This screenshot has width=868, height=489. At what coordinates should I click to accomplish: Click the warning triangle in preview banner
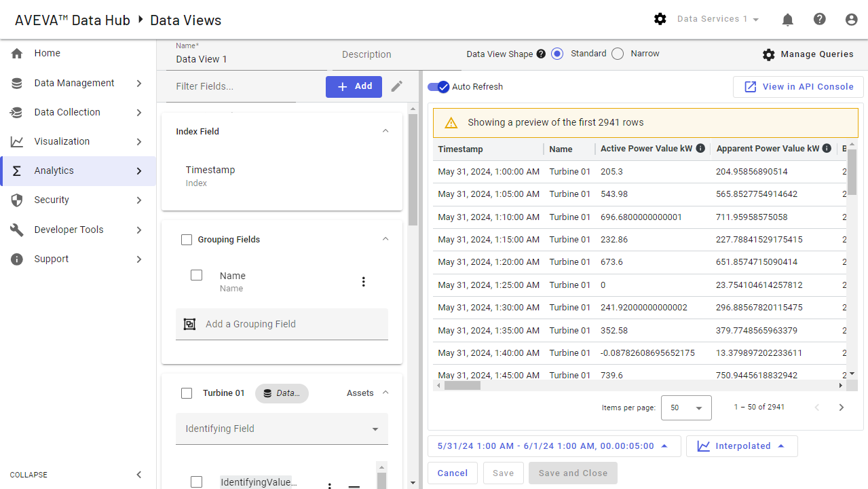tap(451, 123)
